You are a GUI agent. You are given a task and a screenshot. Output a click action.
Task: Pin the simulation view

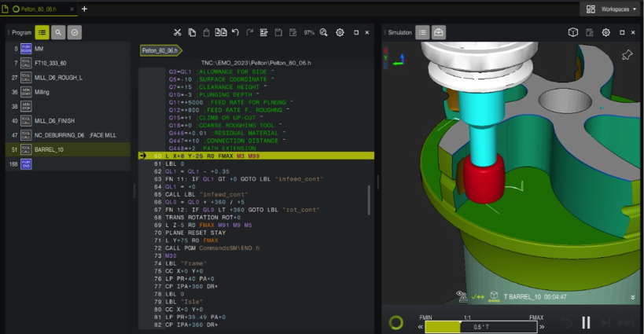[627, 55]
